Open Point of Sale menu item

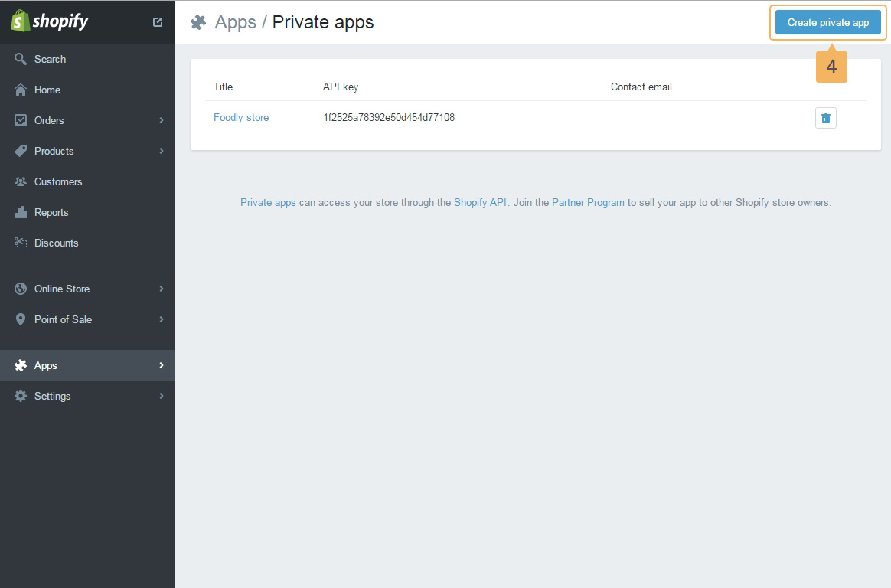coord(63,319)
